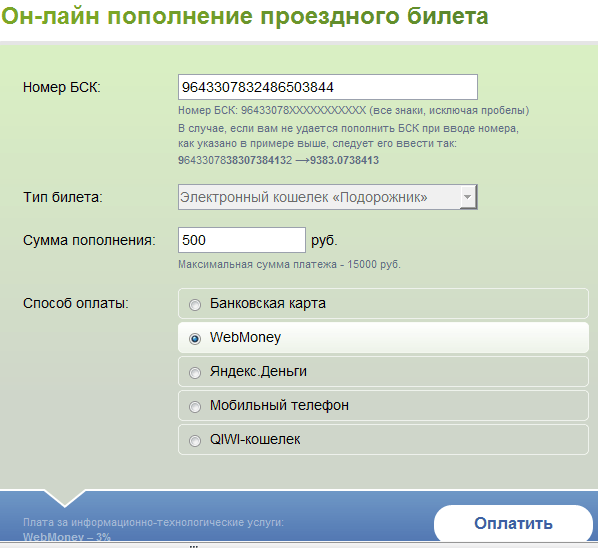Click the Тип билета label text
Screen dimensions: 598x548
pyautogui.click(x=63, y=197)
